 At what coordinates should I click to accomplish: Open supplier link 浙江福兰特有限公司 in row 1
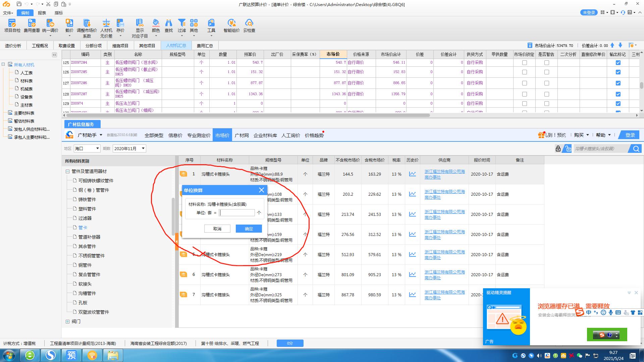tap(445, 174)
